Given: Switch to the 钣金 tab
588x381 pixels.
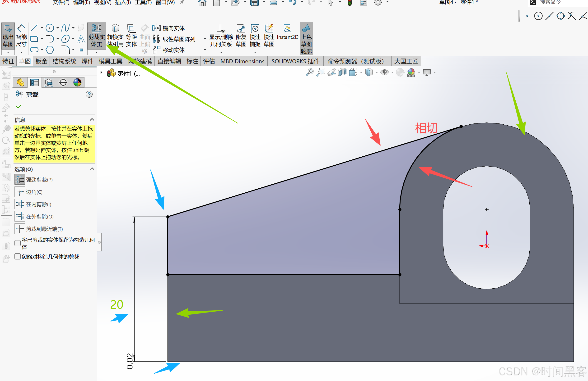Looking at the screenshot, I should point(41,61).
